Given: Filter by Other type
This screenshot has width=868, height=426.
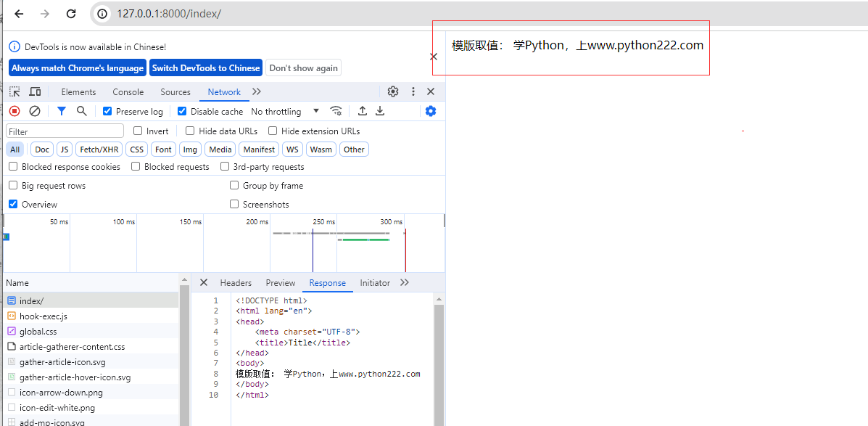Looking at the screenshot, I should tap(355, 149).
